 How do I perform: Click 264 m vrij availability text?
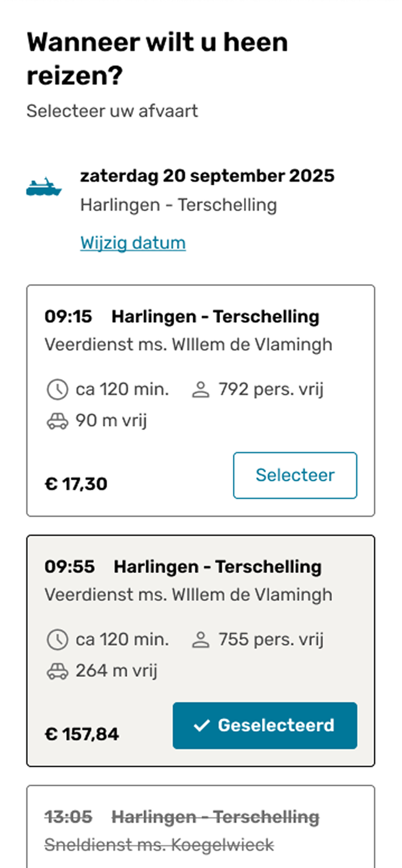(x=116, y=671)
